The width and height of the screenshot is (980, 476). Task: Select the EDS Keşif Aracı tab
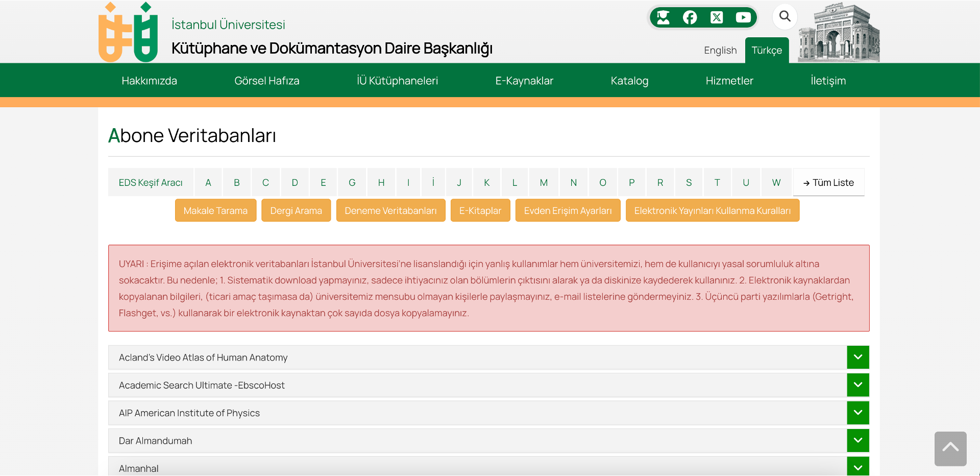(151, 182)
